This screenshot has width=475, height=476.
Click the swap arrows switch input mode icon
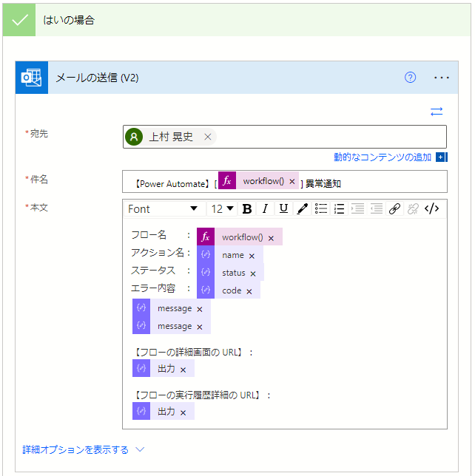point(437,112)
